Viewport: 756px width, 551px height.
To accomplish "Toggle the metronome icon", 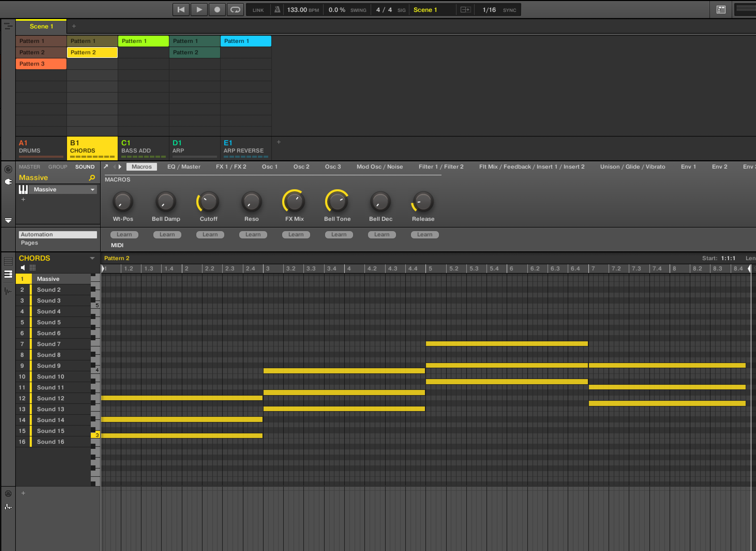I will pos(277,10).
